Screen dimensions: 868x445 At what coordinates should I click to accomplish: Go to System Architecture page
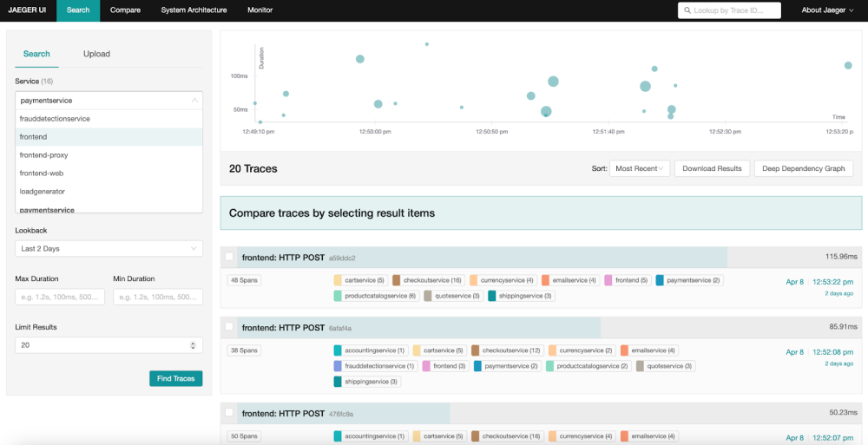point(194,10)
